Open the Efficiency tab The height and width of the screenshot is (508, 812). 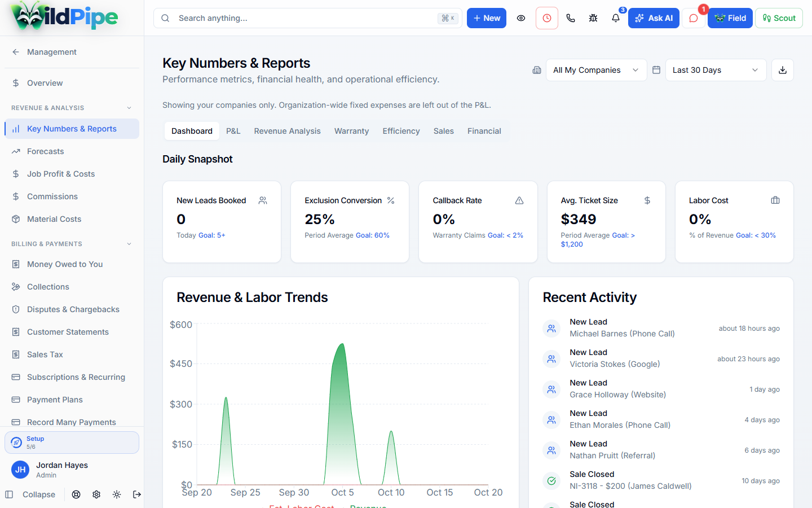point(401,131)
